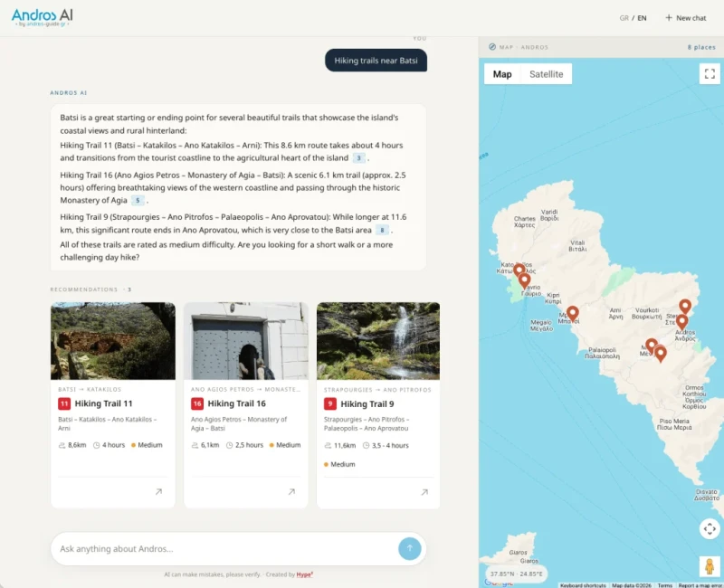Click the Map data ©2026 notice
The height and width of the screenshot is (588, 724).
pyautogui.click(x=631, y=585)
